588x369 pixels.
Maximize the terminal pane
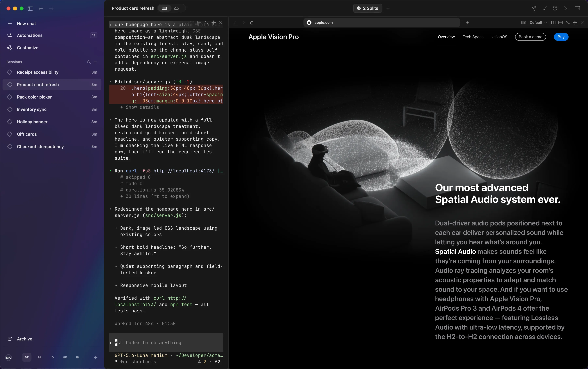pos(207,23)
